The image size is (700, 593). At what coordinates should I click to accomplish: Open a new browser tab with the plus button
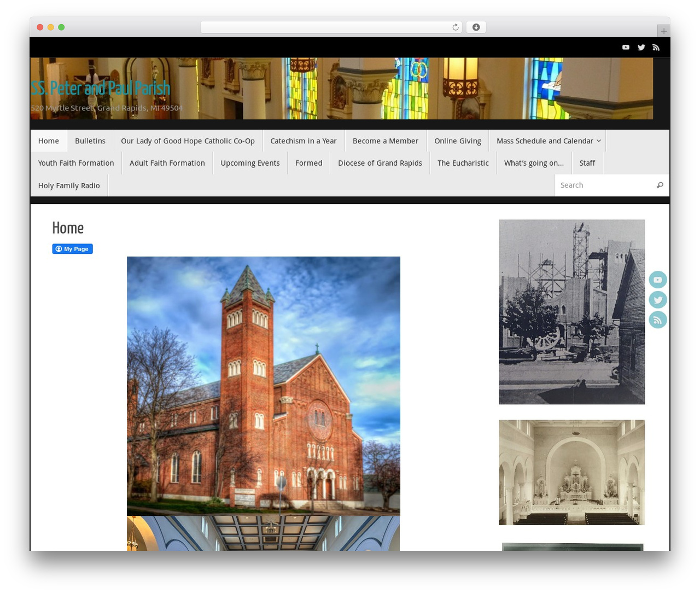tap(663, 31)
